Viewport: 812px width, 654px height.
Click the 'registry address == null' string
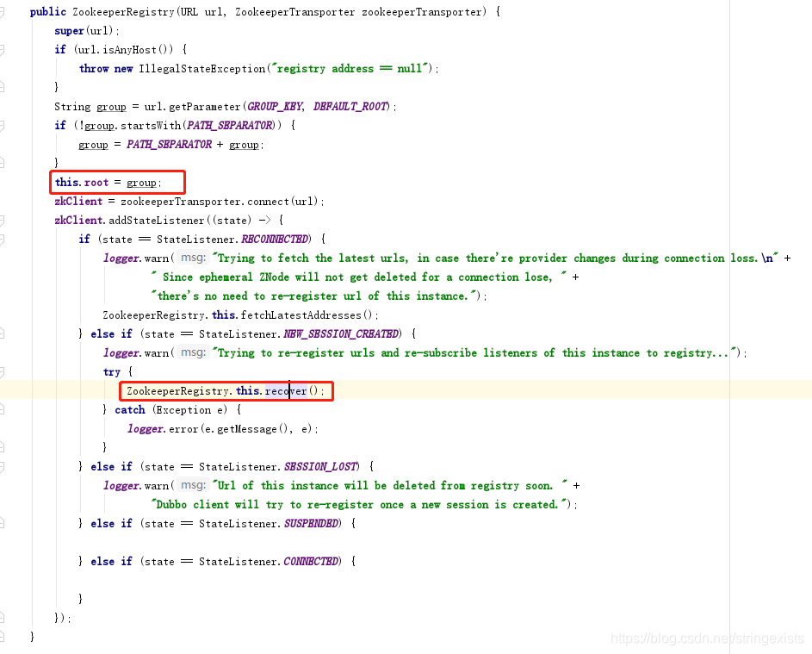[x=351, y=69]
